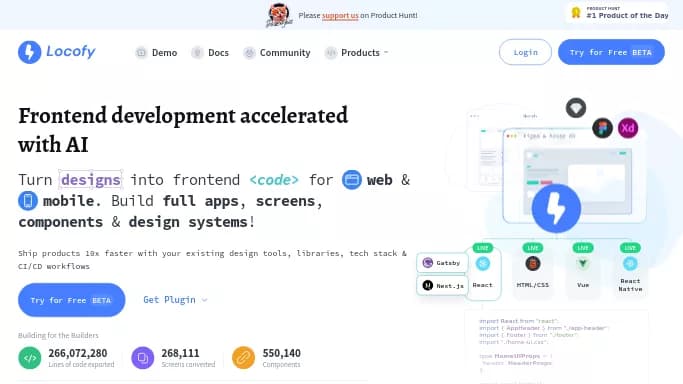Open the Demo nav item
Viewport: 683px width, 384px height.
coord(156,53)
